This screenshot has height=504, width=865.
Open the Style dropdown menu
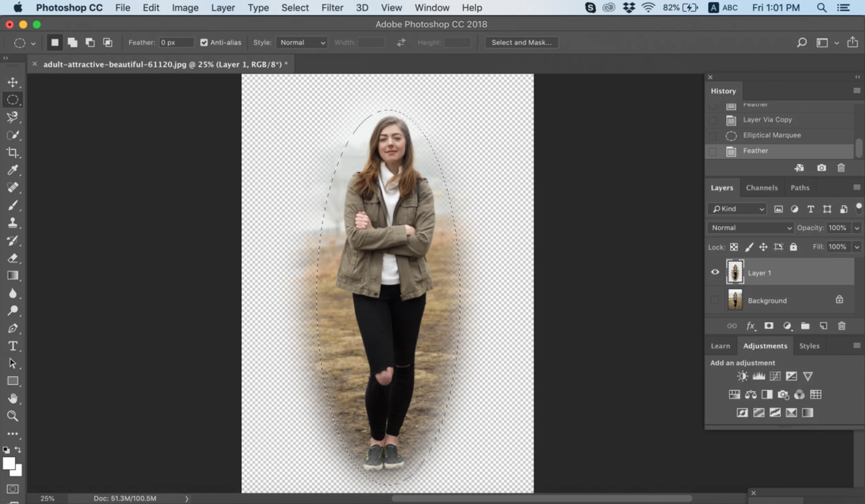pos(300,42)
